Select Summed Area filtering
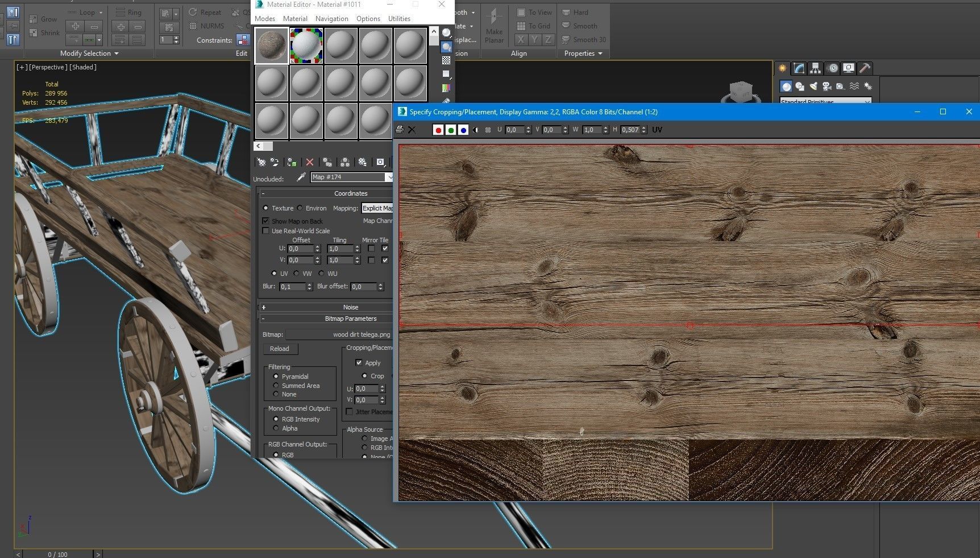 pyautogui.click(x=276, y=385)
